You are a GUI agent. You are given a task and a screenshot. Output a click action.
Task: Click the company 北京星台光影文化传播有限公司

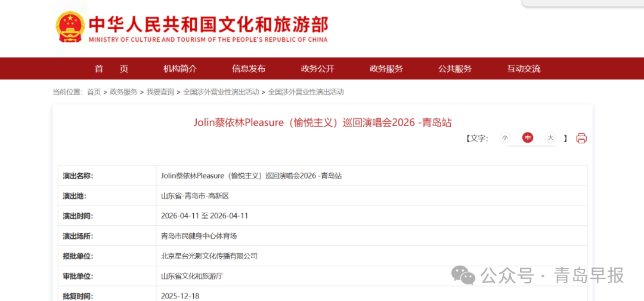[x=209, y=256]
